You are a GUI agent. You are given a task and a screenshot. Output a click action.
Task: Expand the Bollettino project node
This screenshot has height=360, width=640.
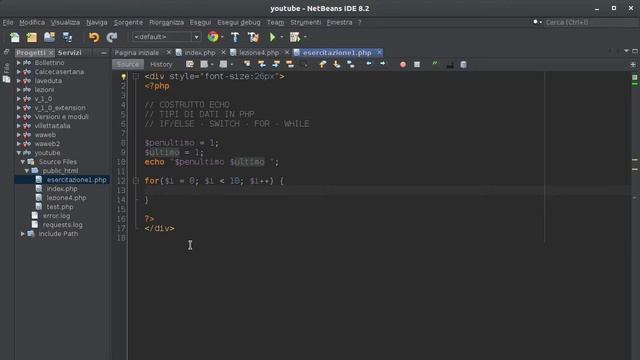(18, 63)
